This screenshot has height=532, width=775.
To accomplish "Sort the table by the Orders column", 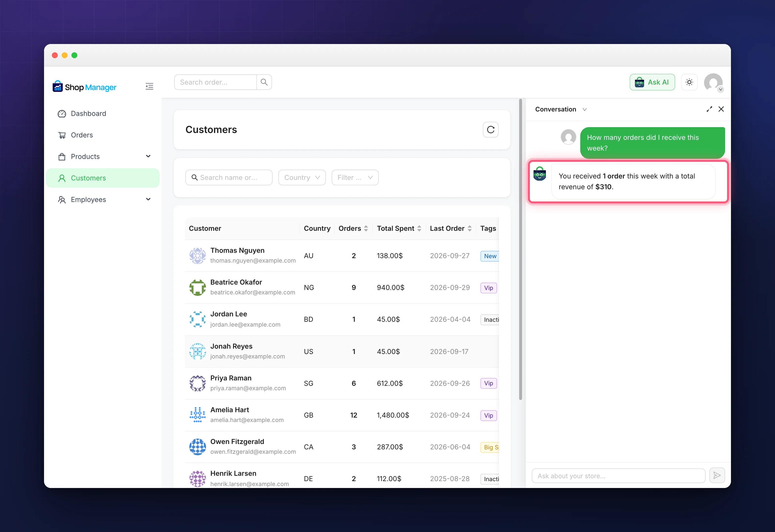I will coord(353,228).
